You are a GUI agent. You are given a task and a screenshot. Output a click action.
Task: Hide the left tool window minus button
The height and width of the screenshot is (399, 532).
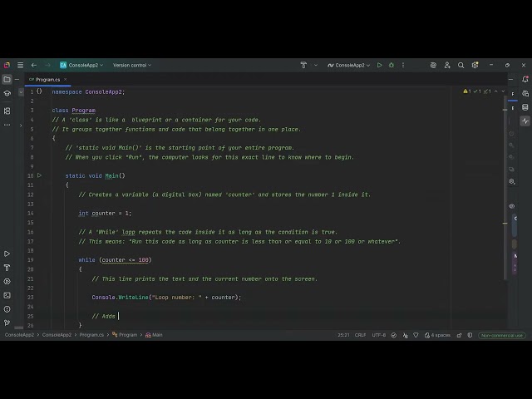click(x=17, y=80)
